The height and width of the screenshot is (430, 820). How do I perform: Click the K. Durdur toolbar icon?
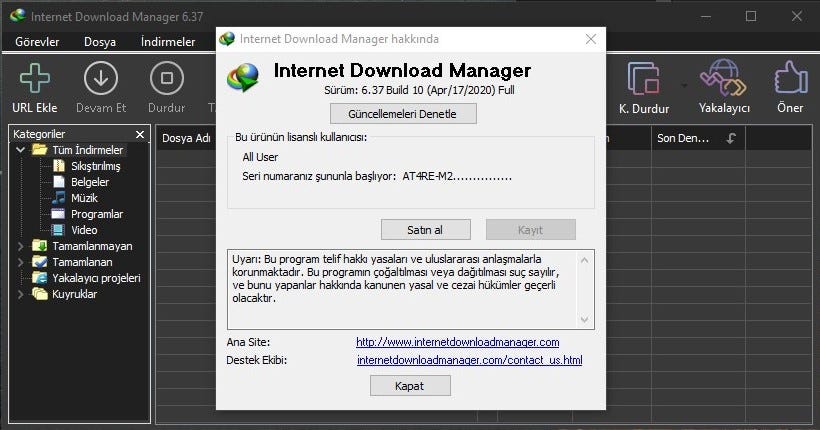(643, 78)
